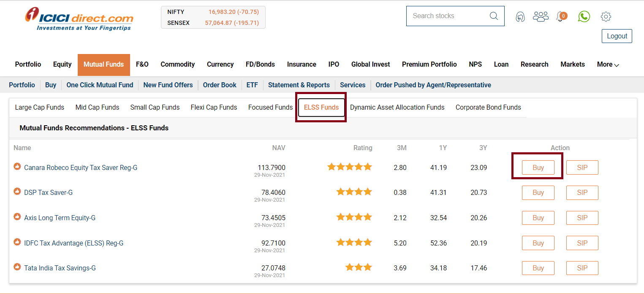
Task: Switch to Small Cap Funds tab
Action: tap(155, 107)
